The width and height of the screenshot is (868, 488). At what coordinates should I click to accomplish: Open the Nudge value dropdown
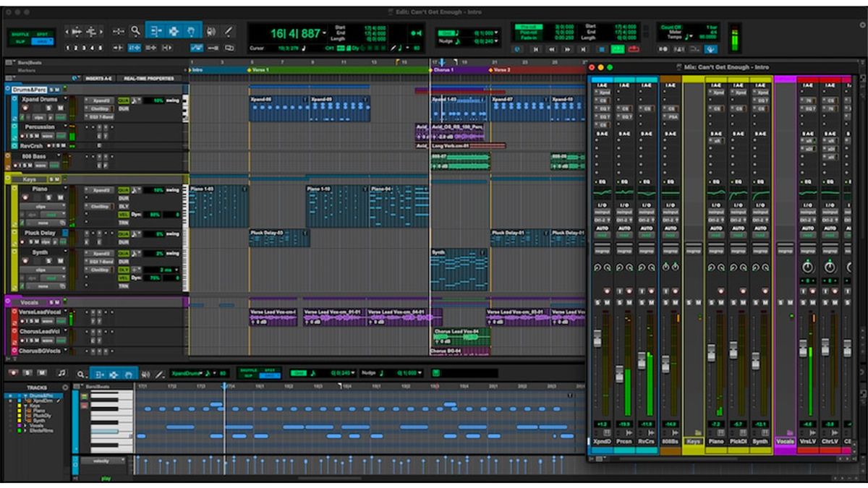coord(497,40)
